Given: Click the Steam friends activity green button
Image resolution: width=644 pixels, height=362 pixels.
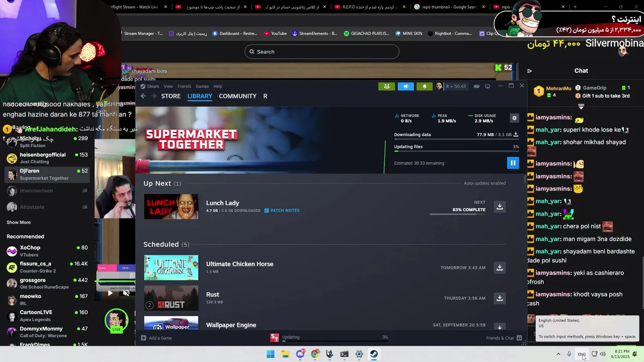Looking at the screenshot, I should (x=386, y=86).
